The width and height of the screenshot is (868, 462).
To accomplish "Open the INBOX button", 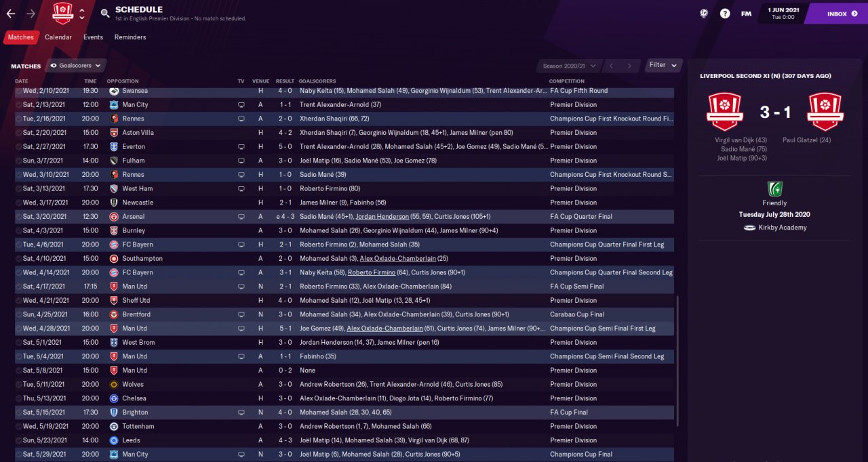I will click(837, 14).
